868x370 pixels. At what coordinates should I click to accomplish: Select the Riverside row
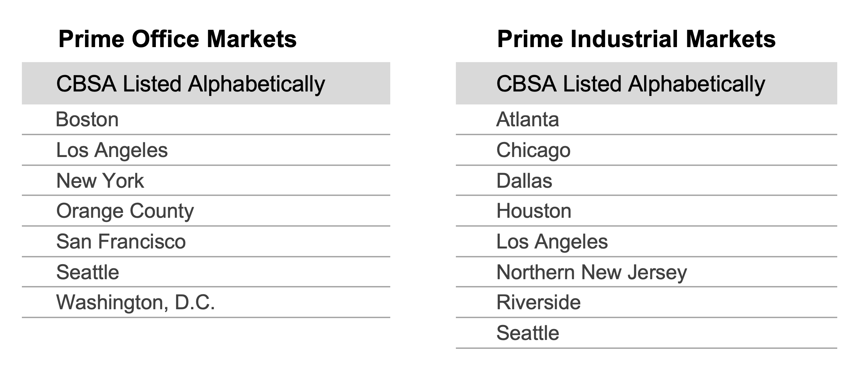click(647, 302)
